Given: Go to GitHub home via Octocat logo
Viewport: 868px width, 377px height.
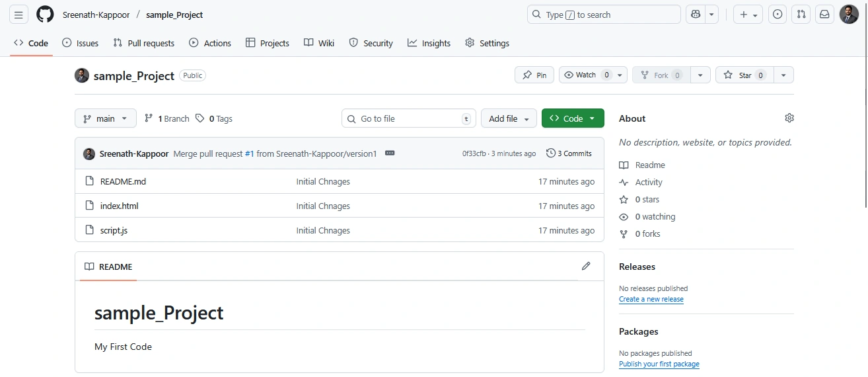Looking at the screenshot, I should [45, 15].
